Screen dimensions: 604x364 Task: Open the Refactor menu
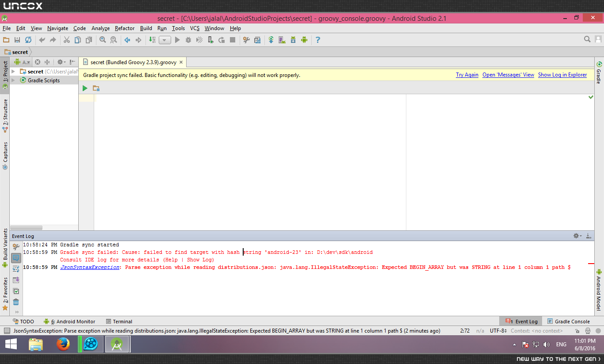125,28
